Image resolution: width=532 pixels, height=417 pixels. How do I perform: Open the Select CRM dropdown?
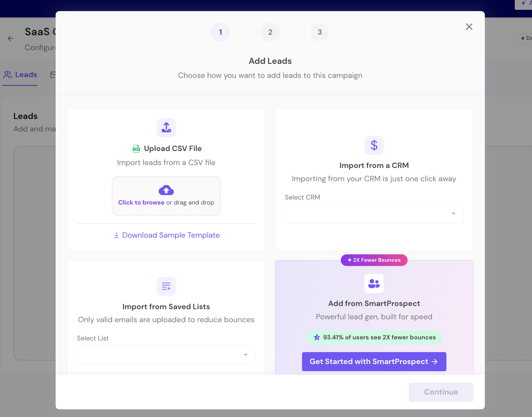(374, 214)
